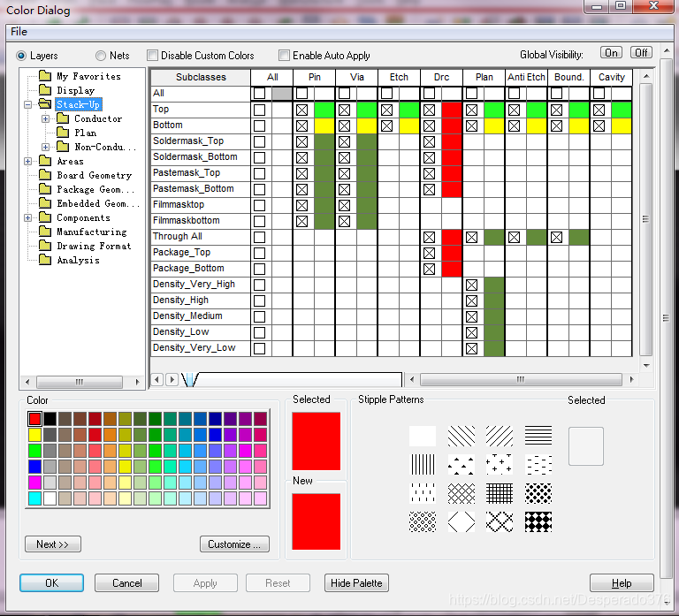Click Bottom row Etch yellow color cell
Image resolution: width=679 pixels, height=616 pixels.
pos(409,126)
